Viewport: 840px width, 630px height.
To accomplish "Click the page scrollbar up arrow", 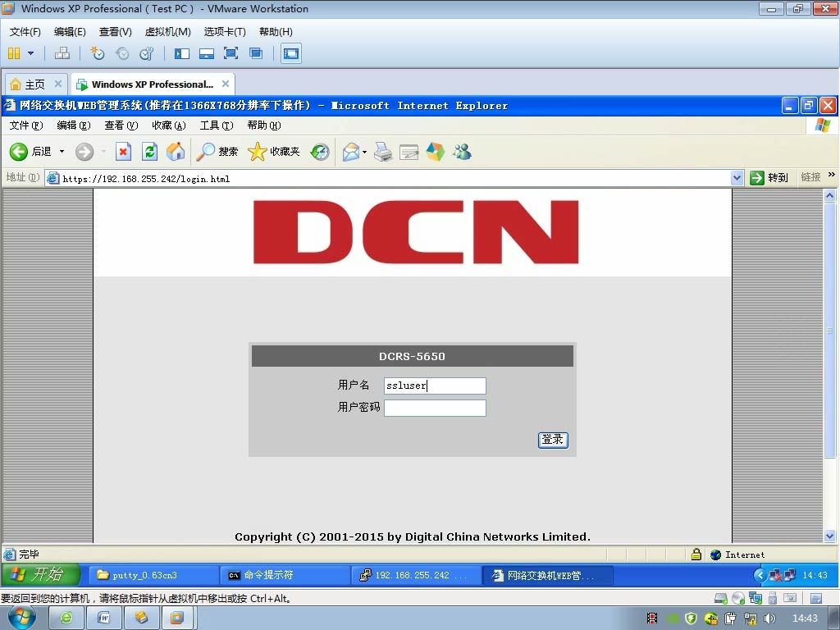I will coord(830,195).
